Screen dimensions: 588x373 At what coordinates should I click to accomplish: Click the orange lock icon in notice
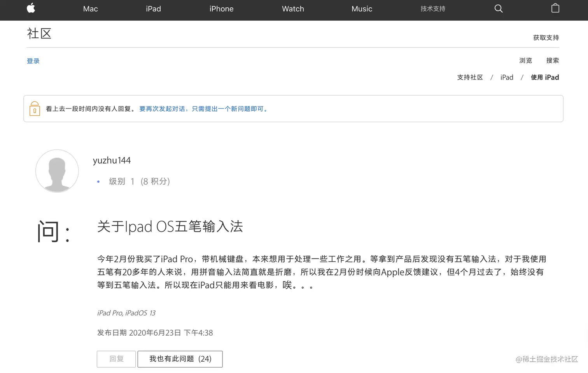coord(35,109)
